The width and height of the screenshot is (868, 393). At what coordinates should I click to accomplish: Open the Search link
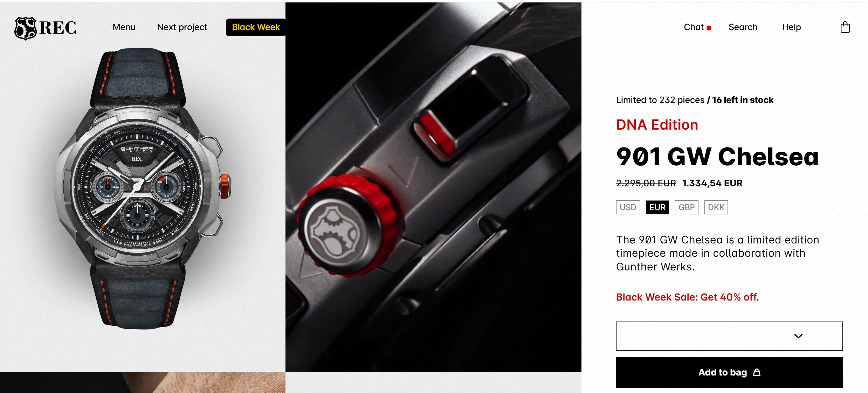[743, 27]
